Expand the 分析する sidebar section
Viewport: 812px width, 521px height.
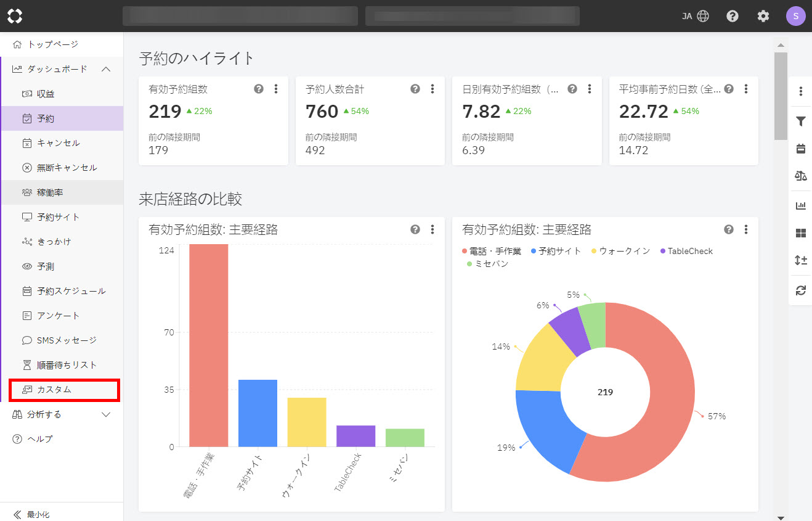(106, 414)
